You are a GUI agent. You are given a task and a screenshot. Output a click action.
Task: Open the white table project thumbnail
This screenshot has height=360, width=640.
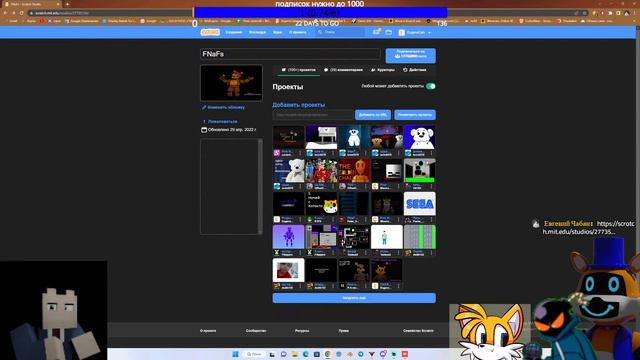pos(321,137)
